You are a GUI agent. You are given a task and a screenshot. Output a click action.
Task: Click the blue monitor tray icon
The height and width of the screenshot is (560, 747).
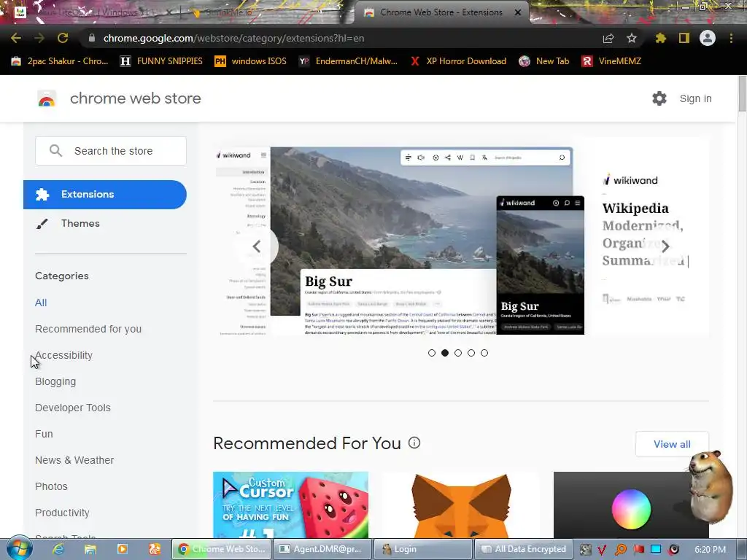(x=656, y=549)
